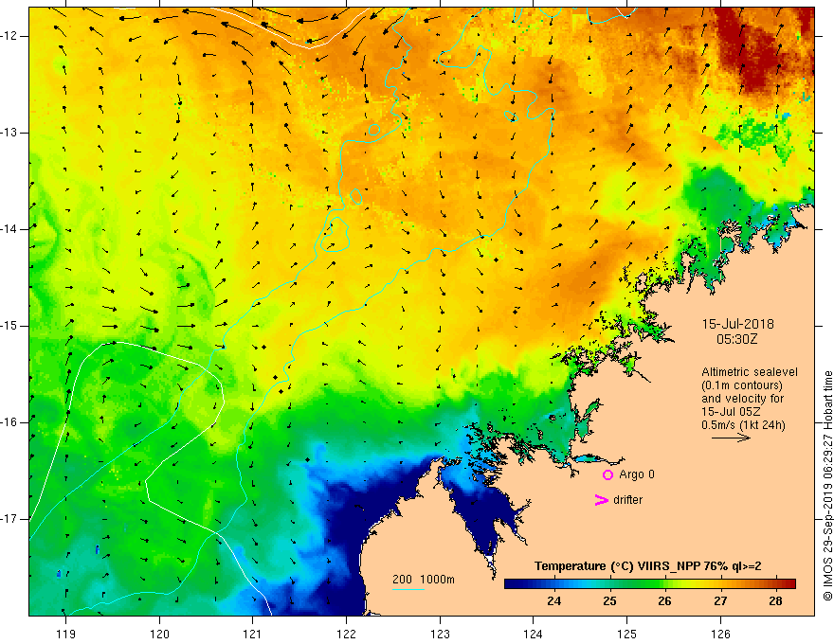834x644 pixels.
Task: Click the '200 1000m' depth contour label
Action: pos(424,580)
